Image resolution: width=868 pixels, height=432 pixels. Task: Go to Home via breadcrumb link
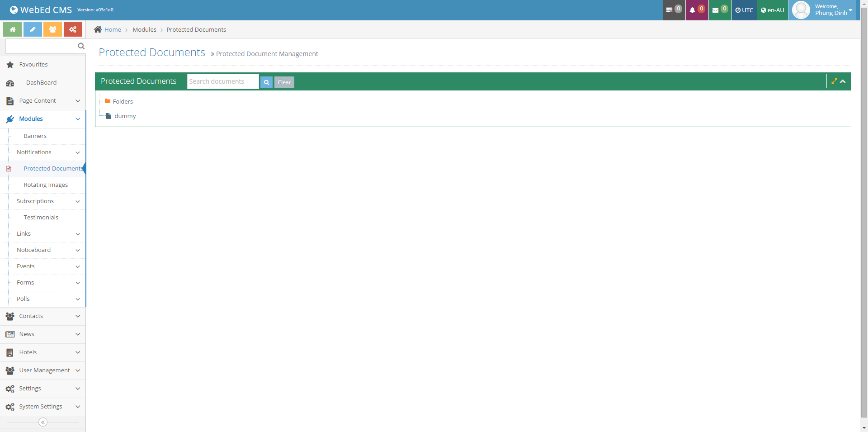point(113,30)
